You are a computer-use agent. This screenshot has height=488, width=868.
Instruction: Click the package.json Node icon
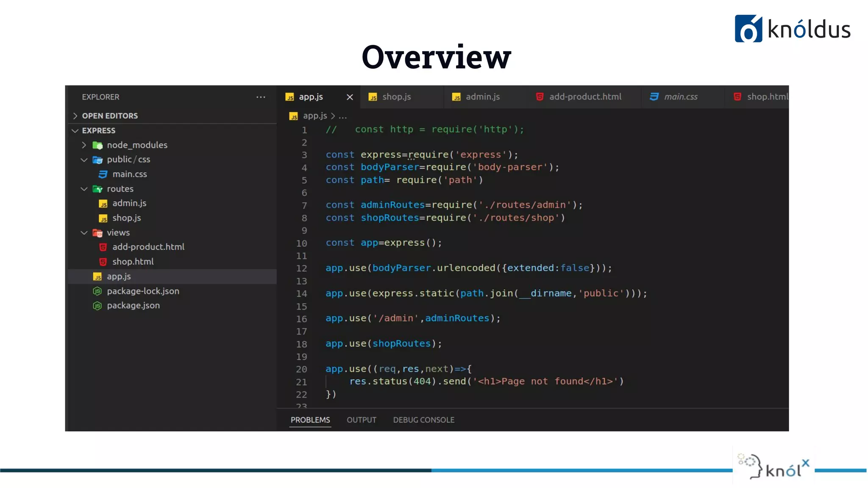click(97, 305)
